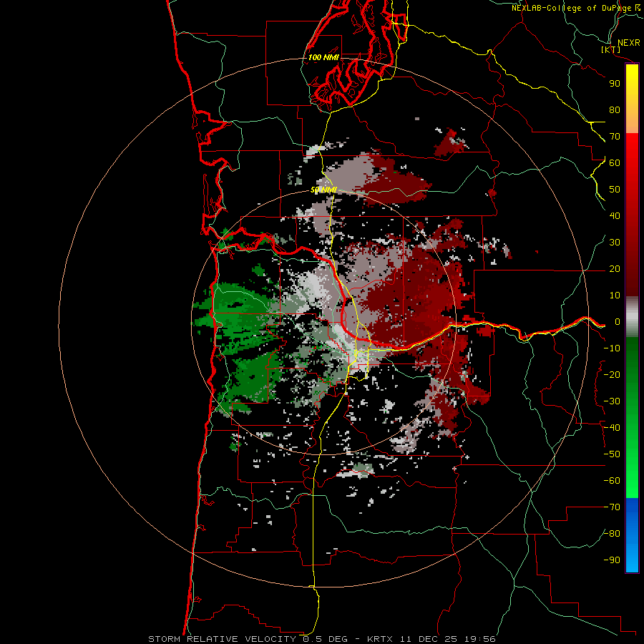Select the blue bottom segment of the velocity scale

632,535
